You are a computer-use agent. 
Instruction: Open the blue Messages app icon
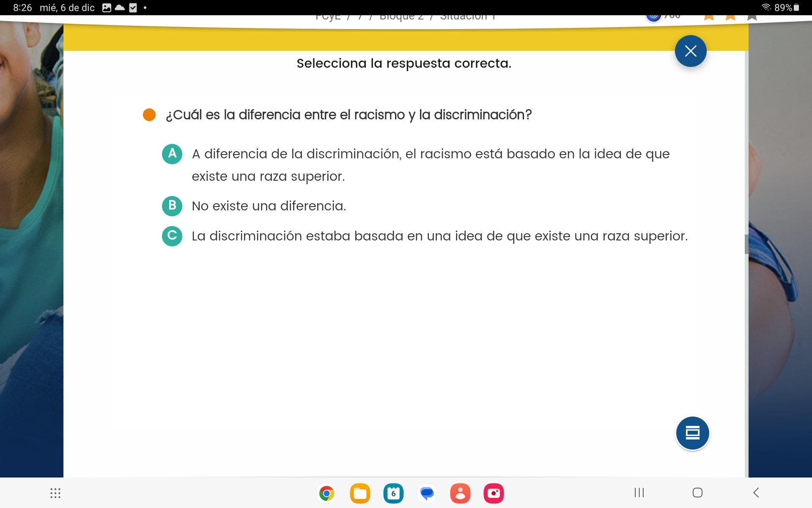427,493
